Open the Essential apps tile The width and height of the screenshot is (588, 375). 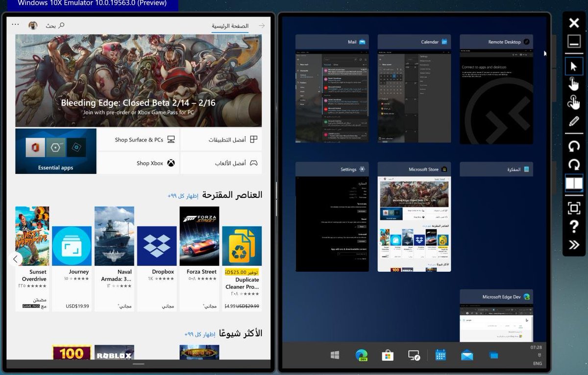coord(56,151)
